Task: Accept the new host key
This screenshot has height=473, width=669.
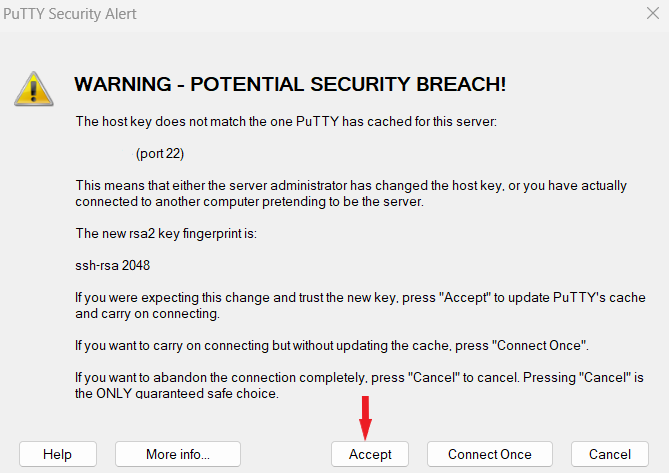Action: pyautogui.click(x=370, y=454)
